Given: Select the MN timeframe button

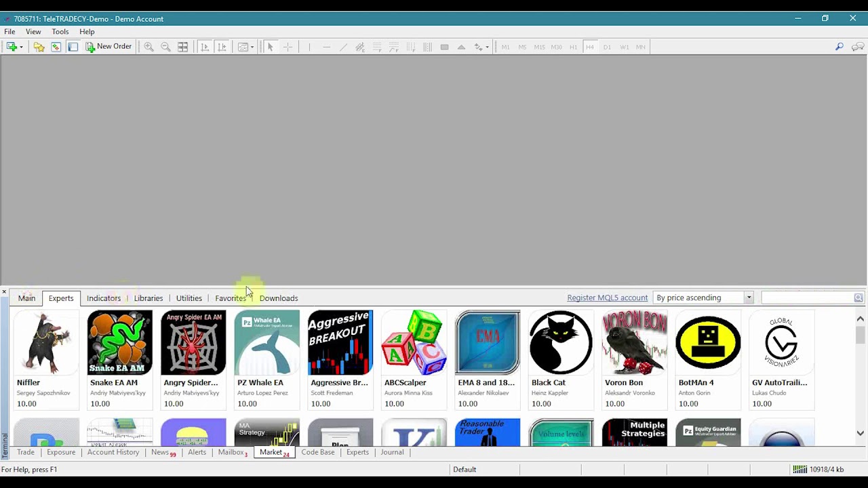Looking at the screenshot, I should tap(641, 47).
